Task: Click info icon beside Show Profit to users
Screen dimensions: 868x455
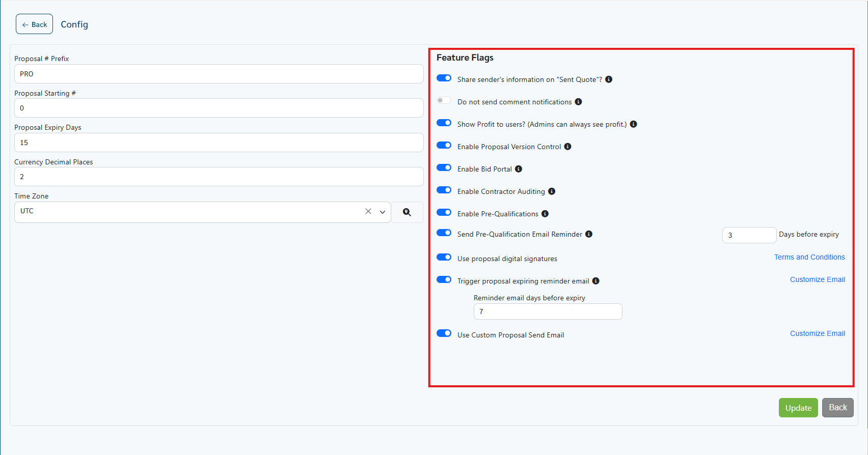Action: pos(634,124)
